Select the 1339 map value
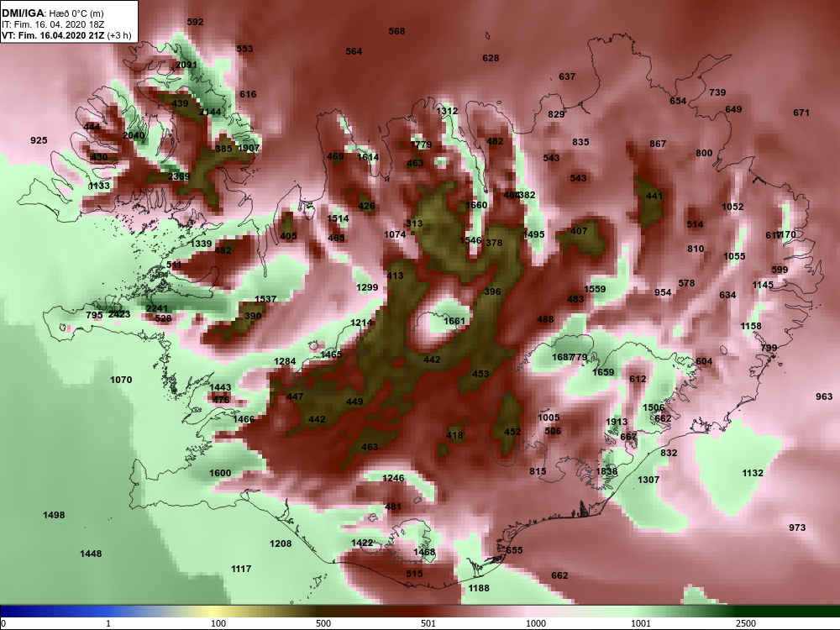The height and width of the screenshot is (630, 840). (202, 244)
